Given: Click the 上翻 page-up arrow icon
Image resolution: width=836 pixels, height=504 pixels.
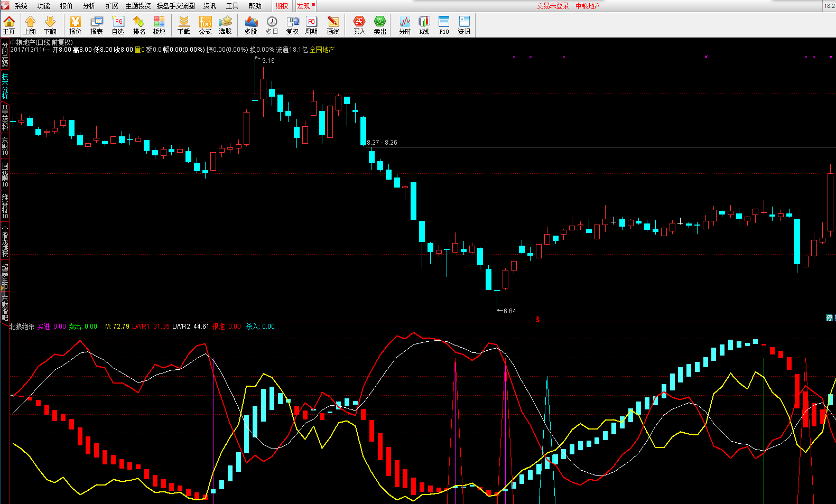Looking at the screenshot, I should coord(30,24).
